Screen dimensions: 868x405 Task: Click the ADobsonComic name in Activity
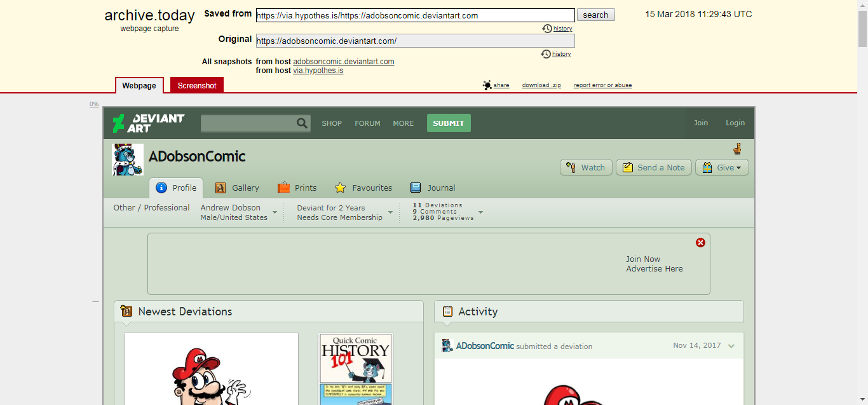click(485, 346)
